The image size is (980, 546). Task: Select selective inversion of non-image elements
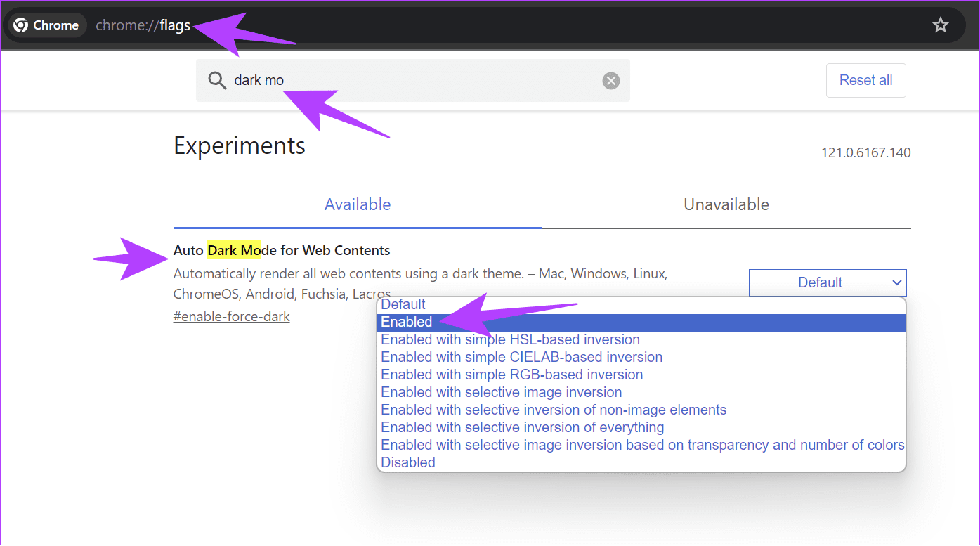tap(641, 410)
